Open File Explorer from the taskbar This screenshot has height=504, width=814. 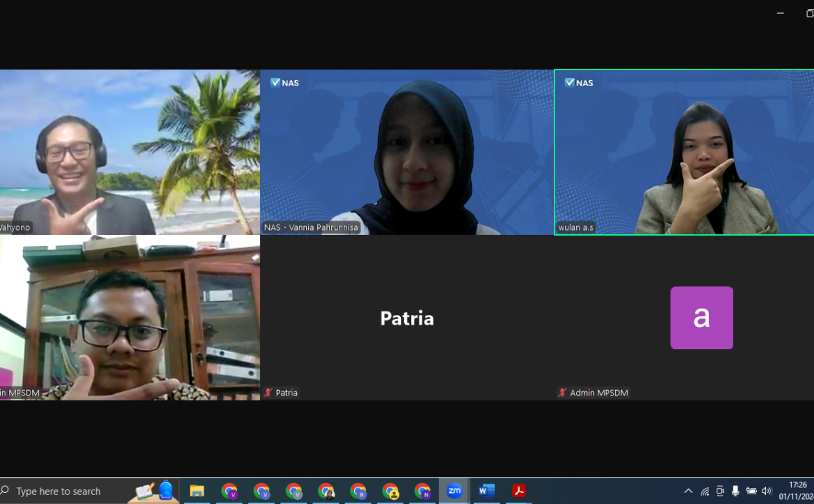click(x=197, y=491)
